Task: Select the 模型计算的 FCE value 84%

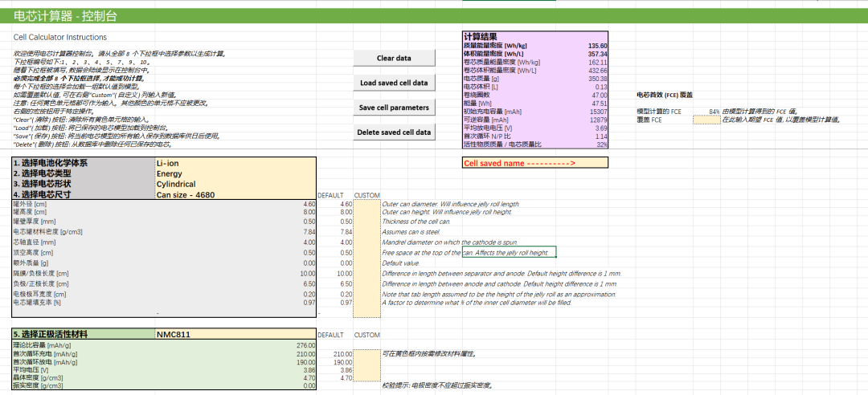Action: [x=714, y=112]
